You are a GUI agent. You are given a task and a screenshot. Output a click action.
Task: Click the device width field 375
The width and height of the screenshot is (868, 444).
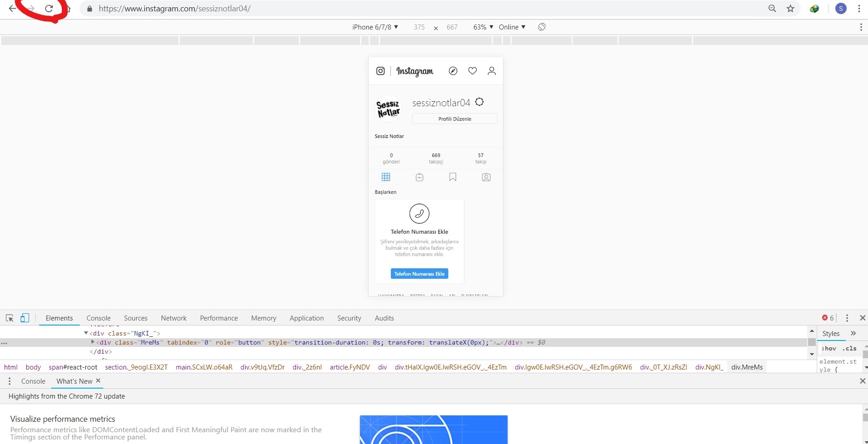click(x=419, y=27)
